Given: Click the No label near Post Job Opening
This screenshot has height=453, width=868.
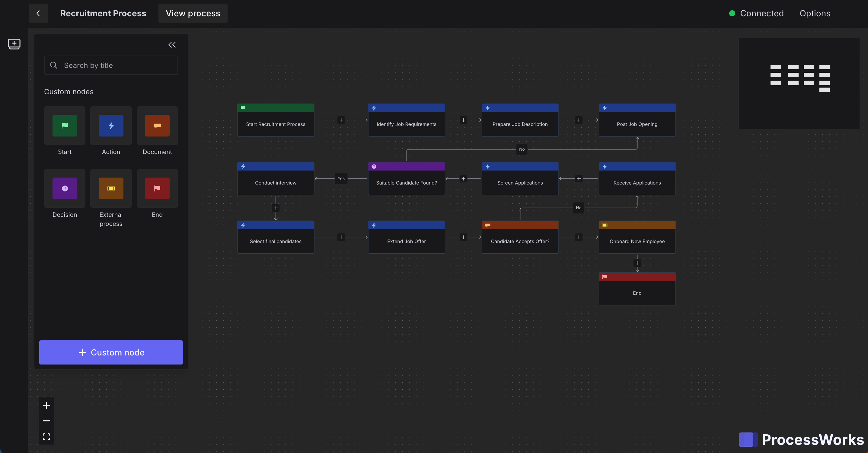Looking at the screenshot, I should [522, 149].
